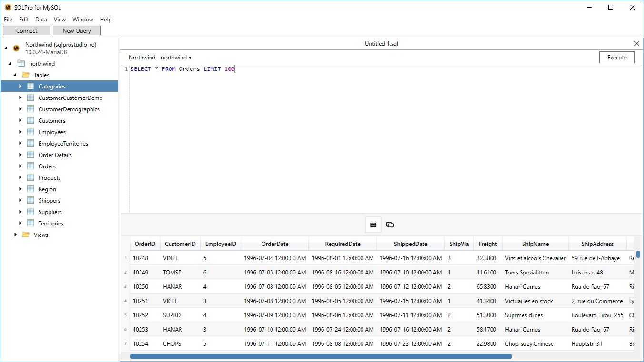The image size is (644, 362).
Task: Click the Execute button
Action: tap(617, 57)
